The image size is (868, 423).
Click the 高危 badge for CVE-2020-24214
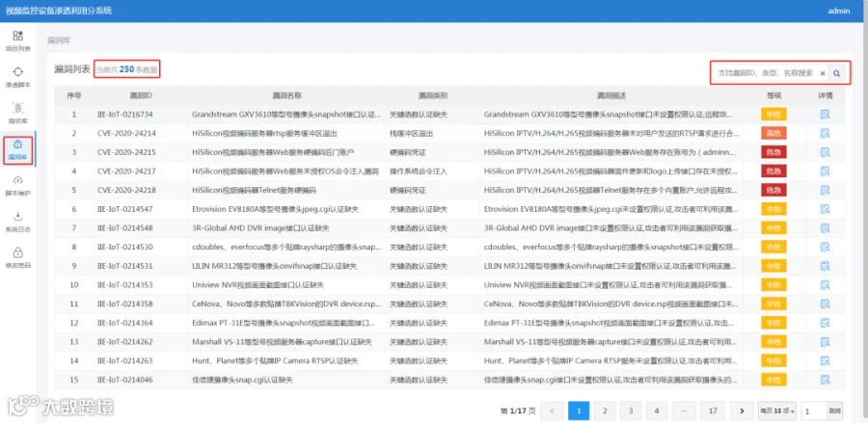pyautogui.click(x=773, y=133)
